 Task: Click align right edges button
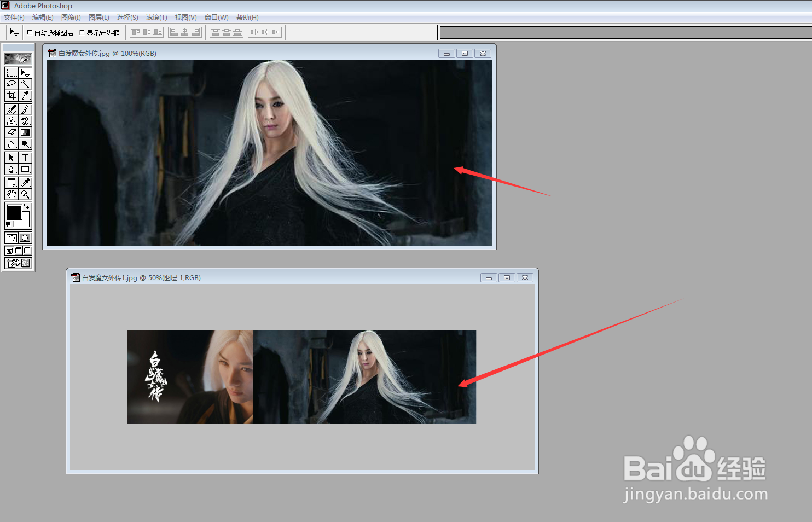click(x=196, y=32)
